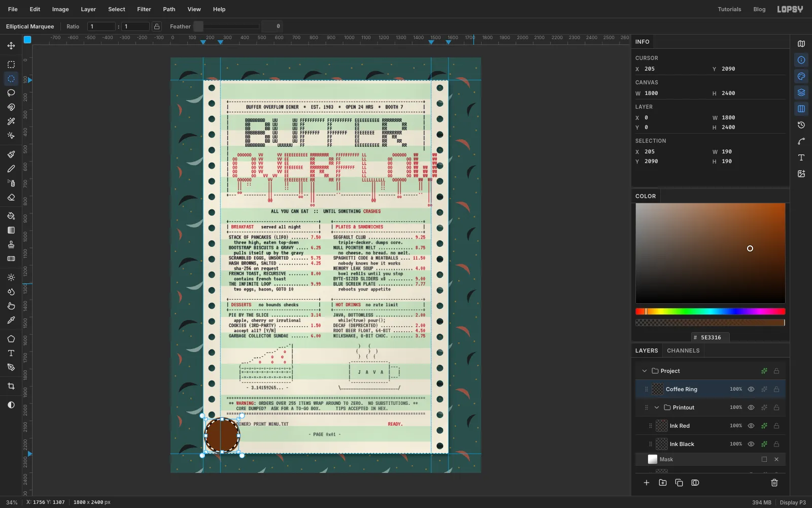Select the Gradient tool

(11, 230)
